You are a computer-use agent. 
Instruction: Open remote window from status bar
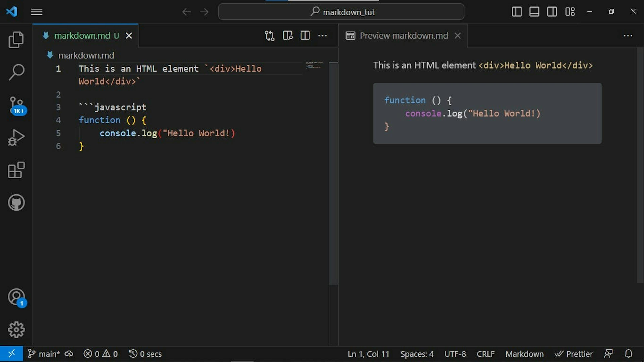coord(12,354)
